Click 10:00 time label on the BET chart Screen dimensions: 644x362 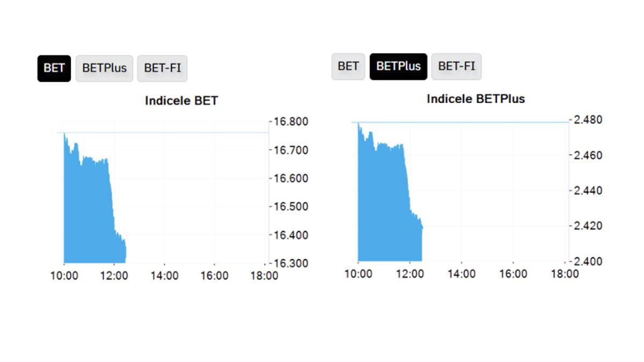tap(64, 276)
